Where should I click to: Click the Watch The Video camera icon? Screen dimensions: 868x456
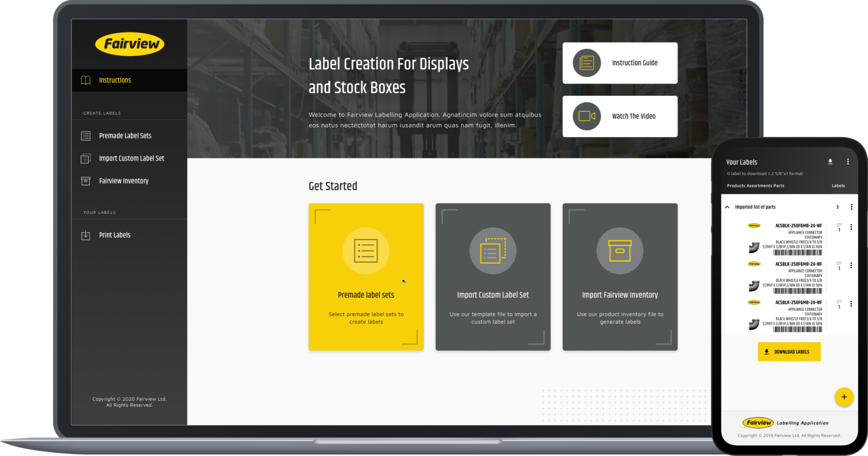586,116
